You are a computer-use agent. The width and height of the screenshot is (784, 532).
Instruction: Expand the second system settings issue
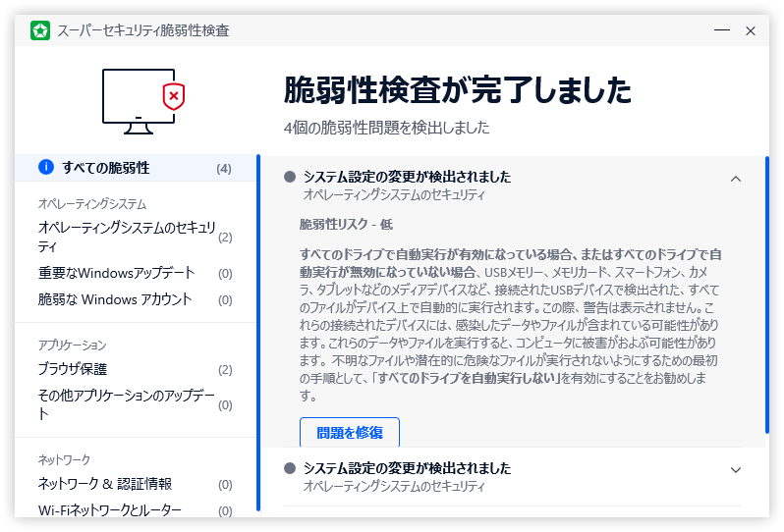[736, 470]
